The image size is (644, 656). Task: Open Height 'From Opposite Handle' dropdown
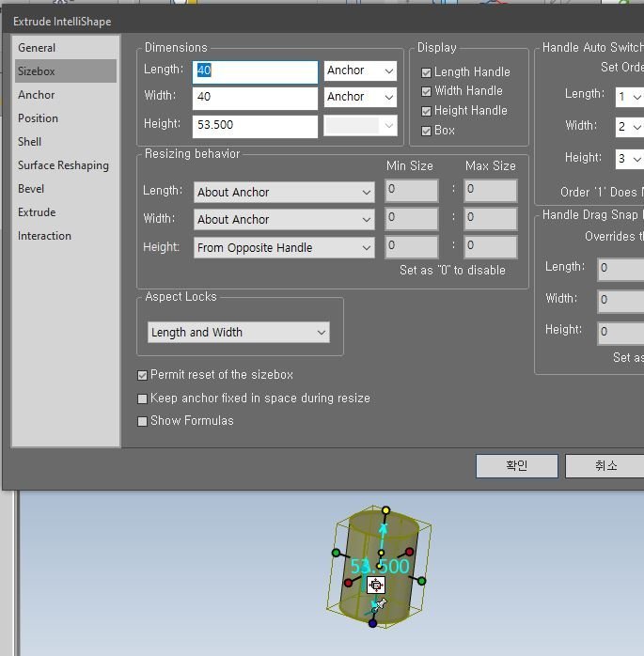coord(284,248)
